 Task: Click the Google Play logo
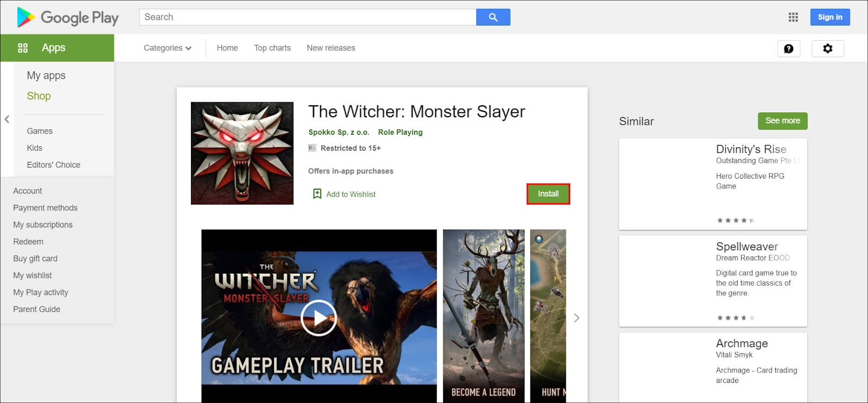tap(68, 17)
